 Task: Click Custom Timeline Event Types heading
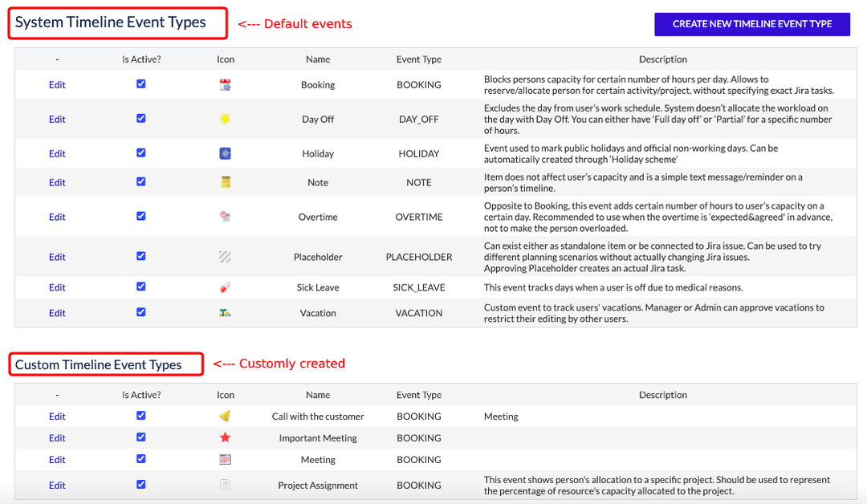point(99,364)
